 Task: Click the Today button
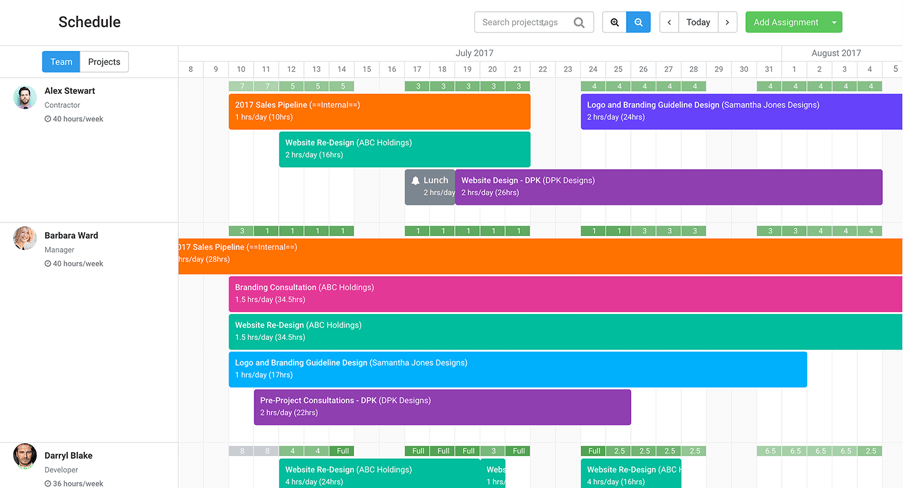(698, 22)
